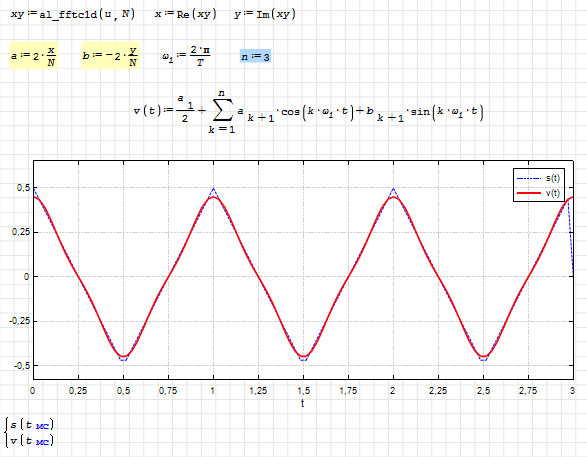Click the curve minimum near t=1,5
The height and width of the screenshot is (457, 587).
coord(304,356)
